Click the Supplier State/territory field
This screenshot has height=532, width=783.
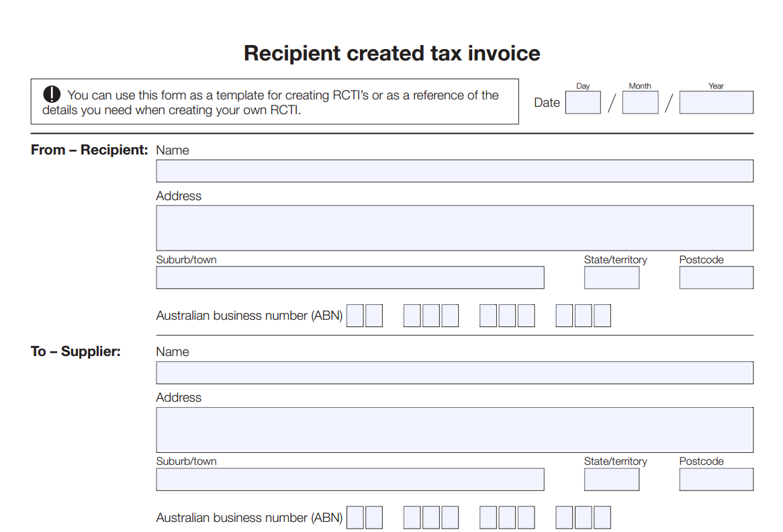pos(612,479)
